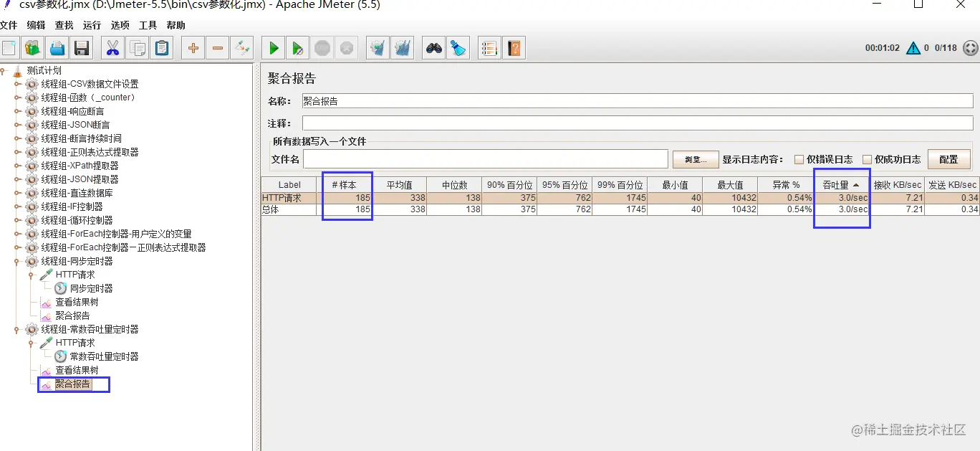Select 线程组-IF控制器 in tree
Image resolution: width=980 pixels, height=451 pixels.
point(72,206)
